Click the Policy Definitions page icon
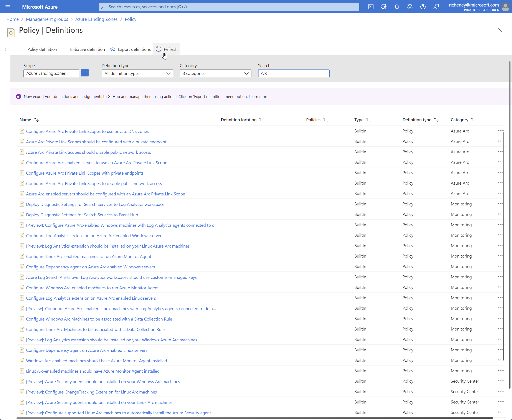This screenshot has width=512, height=420. pyautogui.click(x=11, y=32)
